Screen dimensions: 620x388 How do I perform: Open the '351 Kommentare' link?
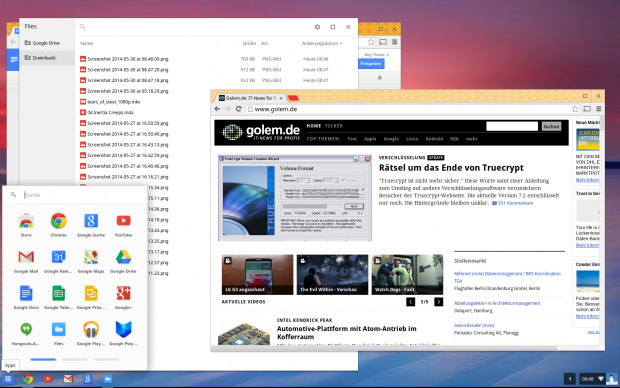click(x=512, y=203)
